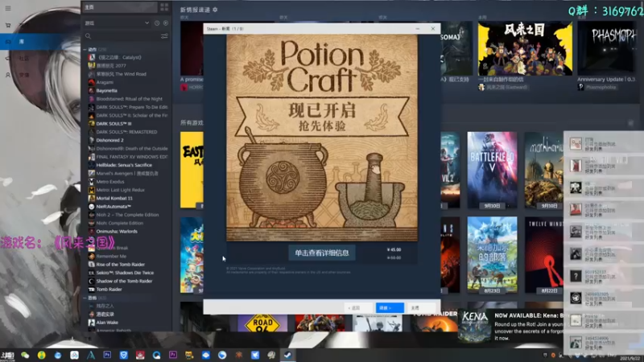Select Hellblade: Senua's Sacrifice entry
This screenshot has width=644, height=362.
coord(124,165)
